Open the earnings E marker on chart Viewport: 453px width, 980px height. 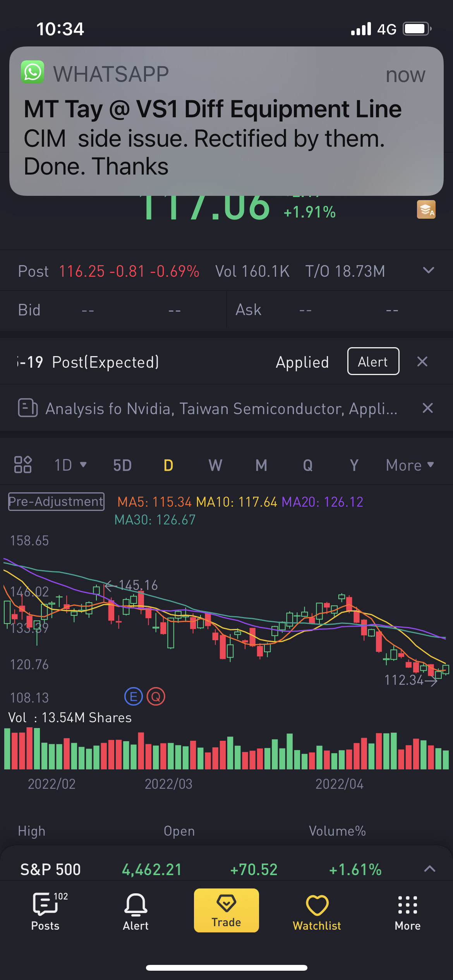pos(134,697)
